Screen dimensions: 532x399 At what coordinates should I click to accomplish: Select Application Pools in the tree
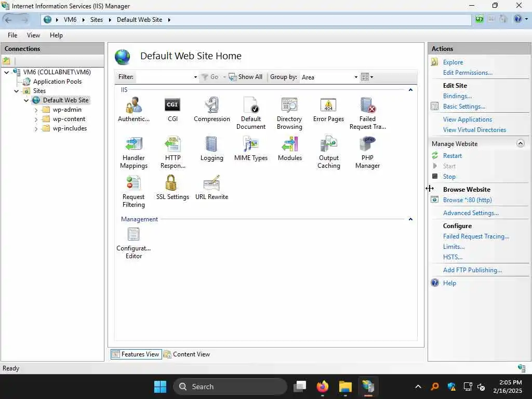pyautogui.click(x=57, y=82)
